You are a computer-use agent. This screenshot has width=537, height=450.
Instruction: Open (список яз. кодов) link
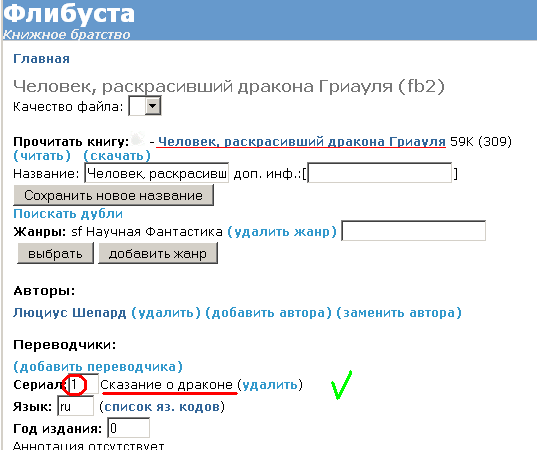(162, 407)
